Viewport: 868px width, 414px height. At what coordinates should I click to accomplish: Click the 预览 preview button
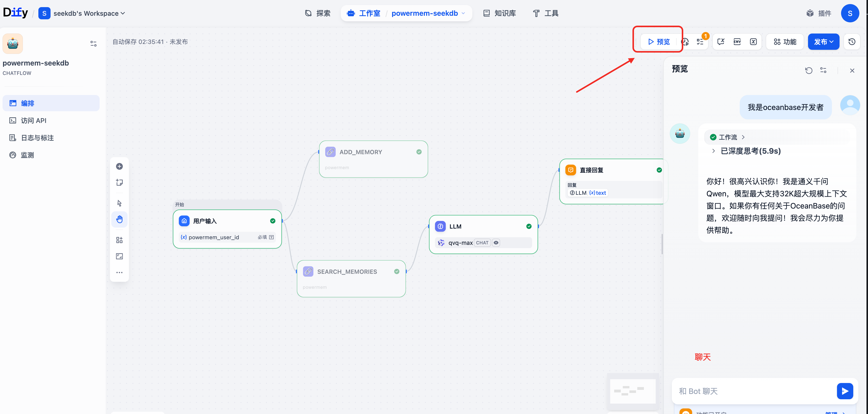pos(659,42)
